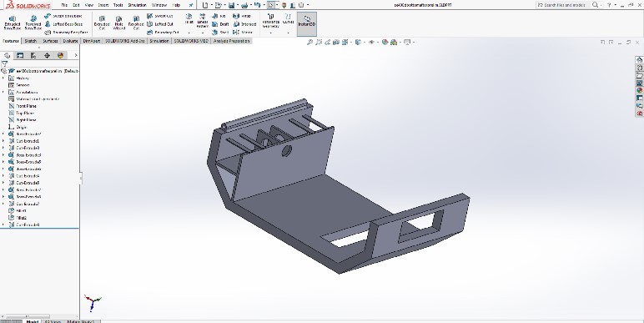Open the Simulation menu
The width and height of the screenshot is (644, 323).
tap(137, 5)
